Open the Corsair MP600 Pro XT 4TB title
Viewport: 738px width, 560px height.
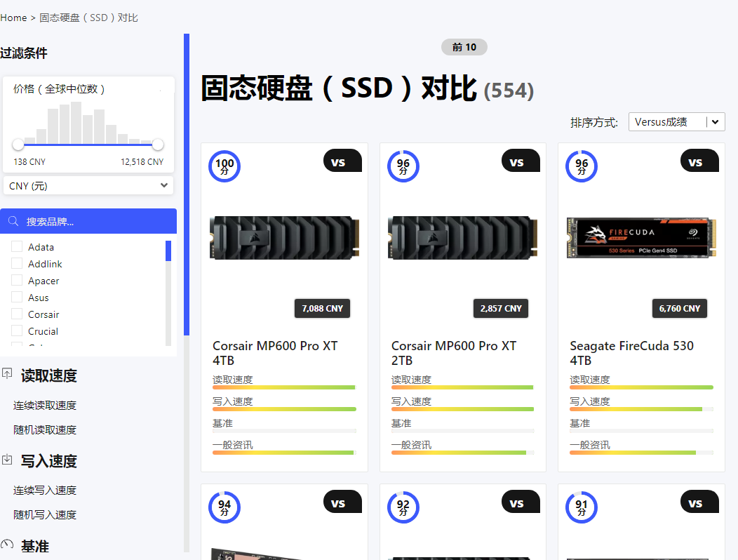pyautogui.click(x=275, y=353)
